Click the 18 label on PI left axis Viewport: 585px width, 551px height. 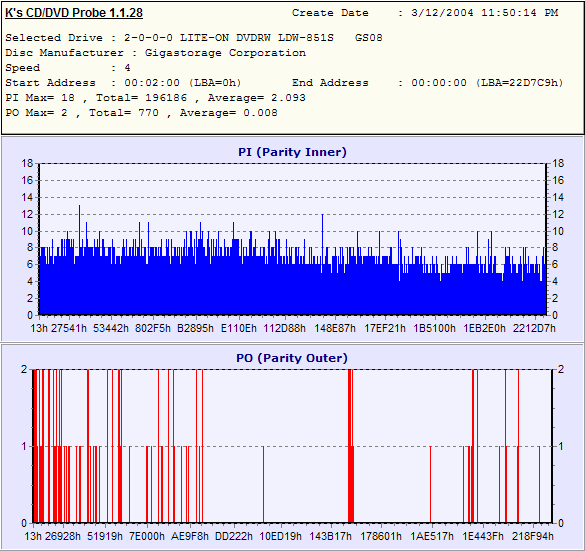tap(27, 163)
